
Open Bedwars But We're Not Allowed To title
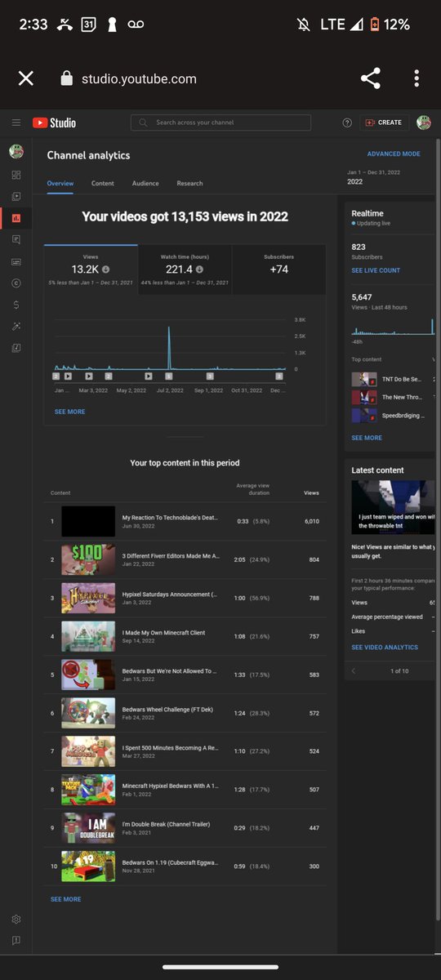tap(170, 671)
